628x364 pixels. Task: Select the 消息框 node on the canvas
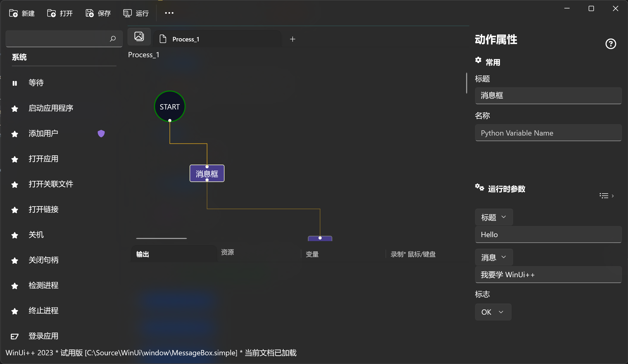point(207,173)
